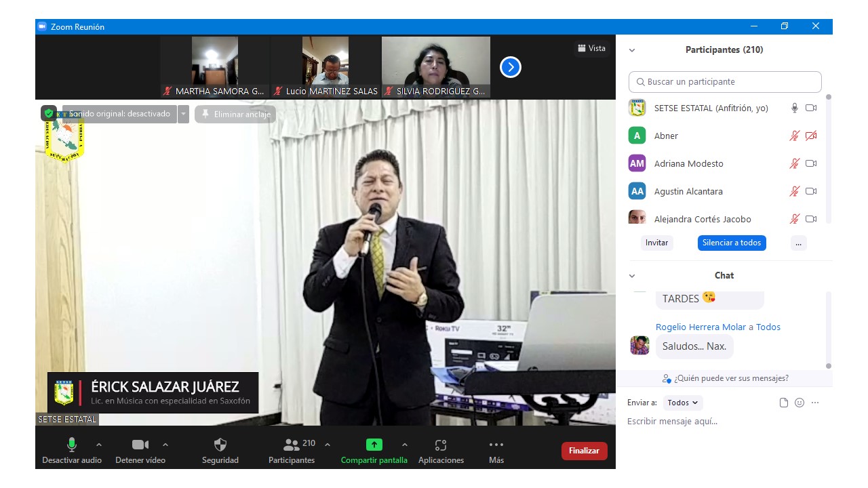Open the Aplicaciones toolbar item
This screenshot has width=868, height=488.
[x=441, y=451]
